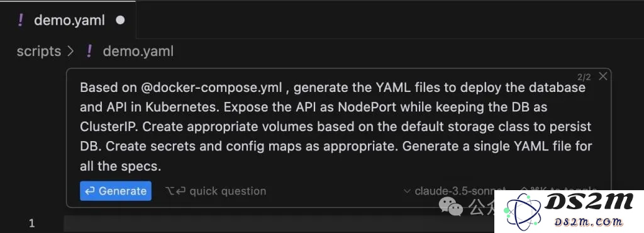This screenshot has width=644, height=233.
Task: Open the demo.yaml breadcrumb item
Action: 138,52
